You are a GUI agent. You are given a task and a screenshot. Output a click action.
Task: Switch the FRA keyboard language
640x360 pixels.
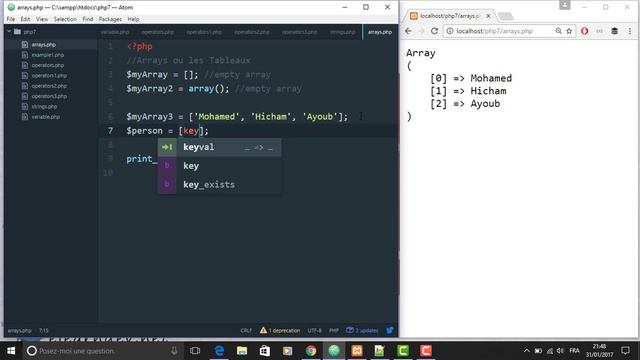pos(574,351)
